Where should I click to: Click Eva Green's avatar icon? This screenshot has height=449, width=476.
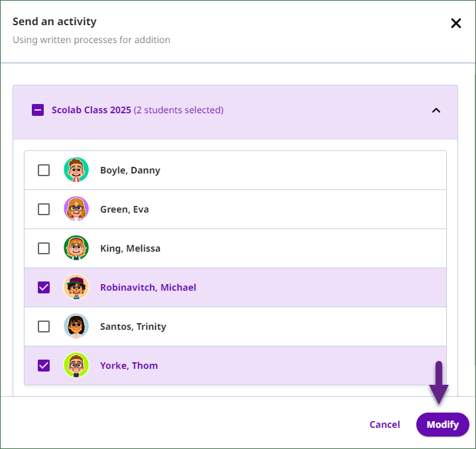point(76,209)
